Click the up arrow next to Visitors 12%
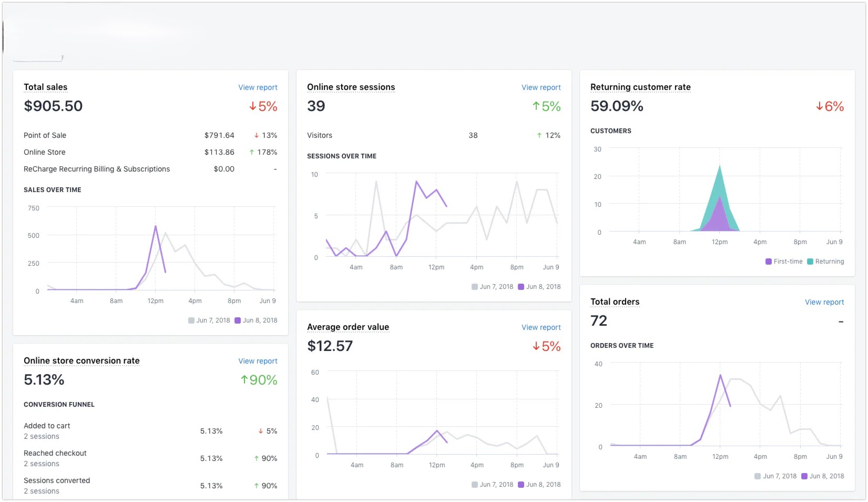 tap(539, 136)
